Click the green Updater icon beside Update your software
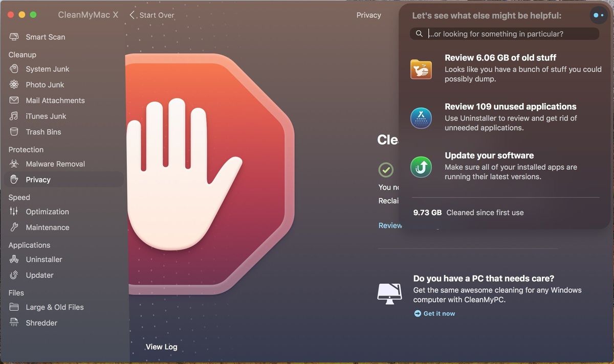This screenshot has width=614, height=364. pyautogui.click(x=421, y=167)
